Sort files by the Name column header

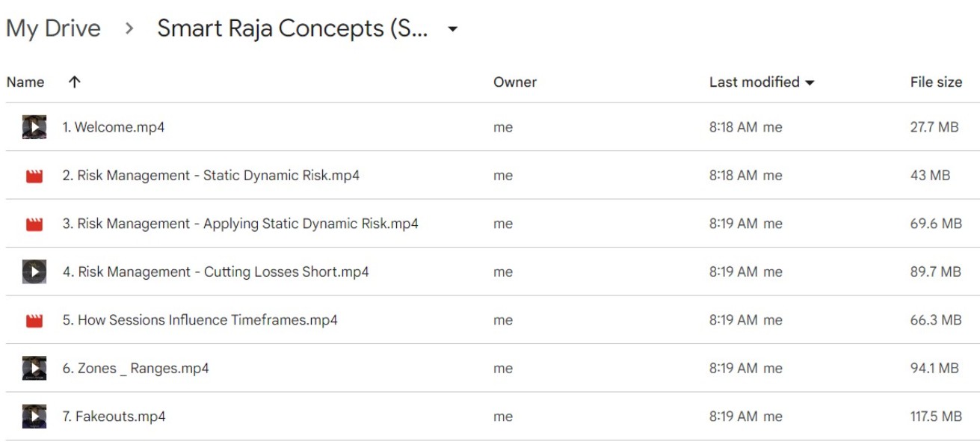pos(25,82)
